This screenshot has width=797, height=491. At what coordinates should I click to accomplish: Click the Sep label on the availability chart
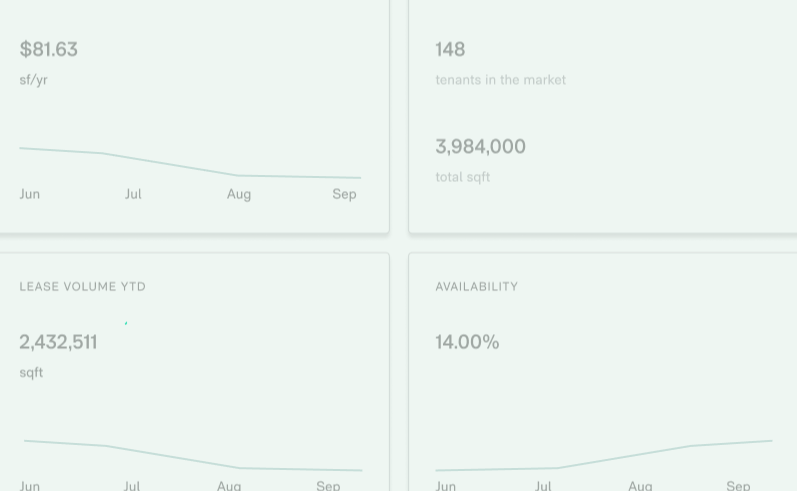pyautogui.click(x=738, y=485)
